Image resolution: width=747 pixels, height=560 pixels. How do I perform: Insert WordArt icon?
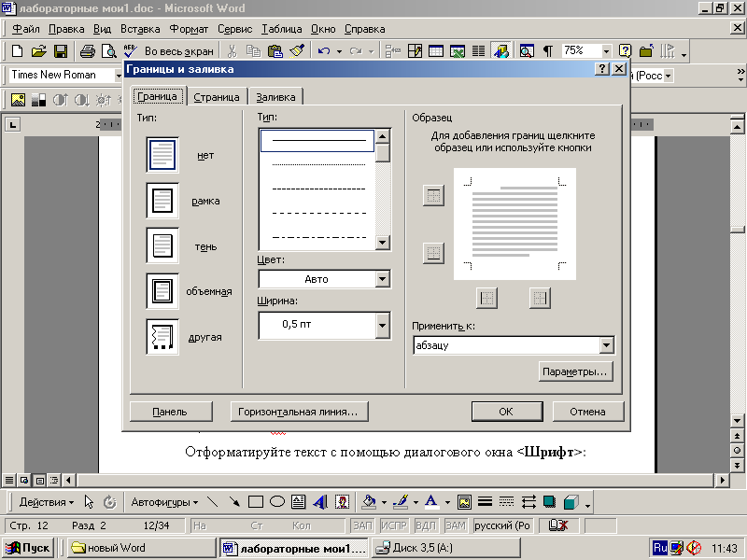click(320, 501)
